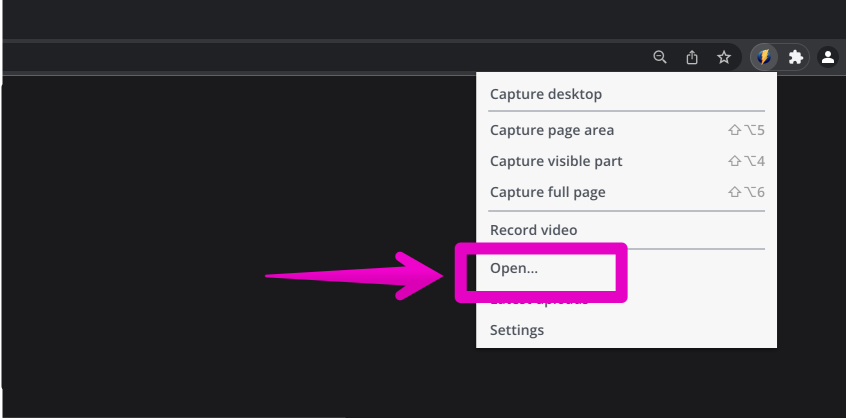The image size is (846, 418).
Task: Click the blank dark page area to dismiss the popup
Action: click(200, 200)
